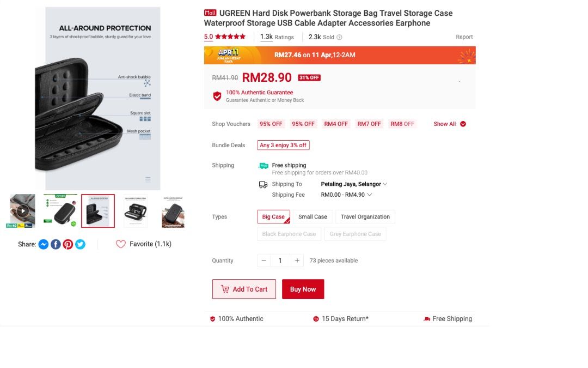Play the product video thumbnail
This screenshot has width=588, height=368.
point(22,210)
